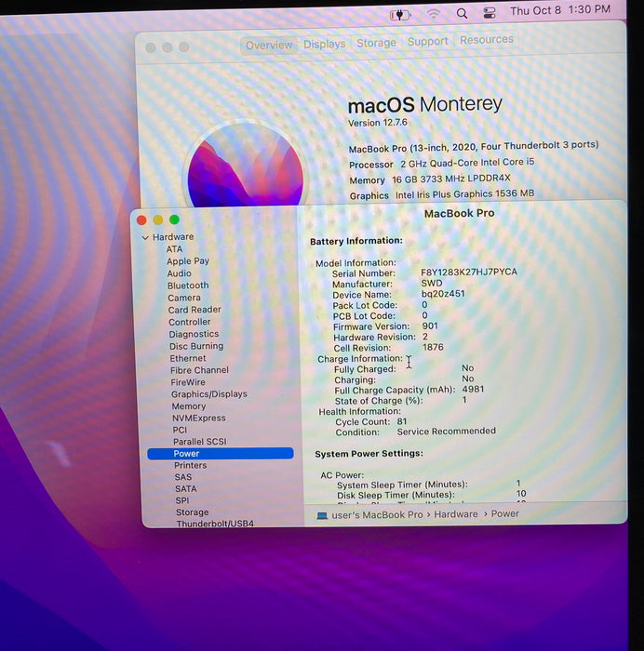Click battery serial number F8Y1283K27HJ7PYCA

point(469,272)
